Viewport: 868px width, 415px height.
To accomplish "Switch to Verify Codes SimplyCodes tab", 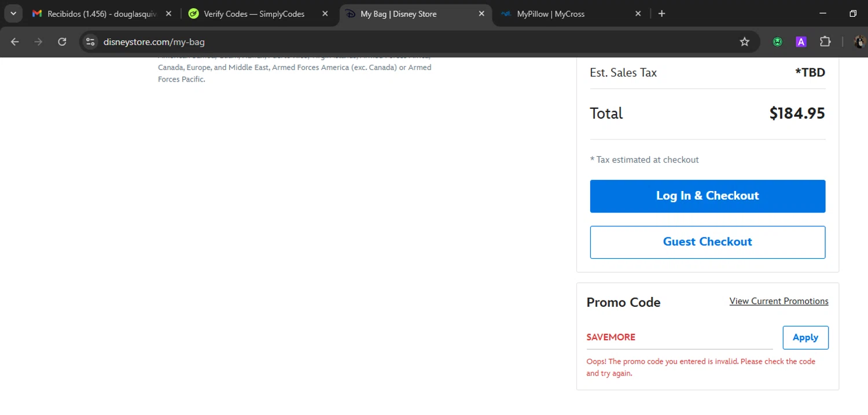I will click(x=259, y=14).
